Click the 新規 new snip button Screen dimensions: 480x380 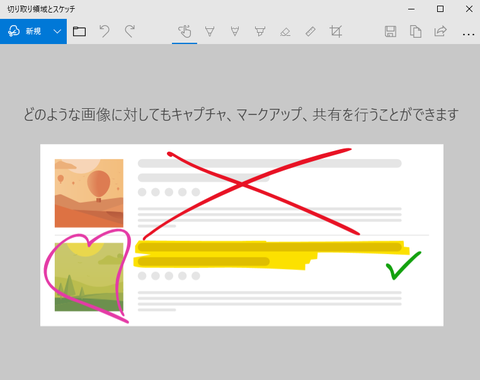[24, 31]
